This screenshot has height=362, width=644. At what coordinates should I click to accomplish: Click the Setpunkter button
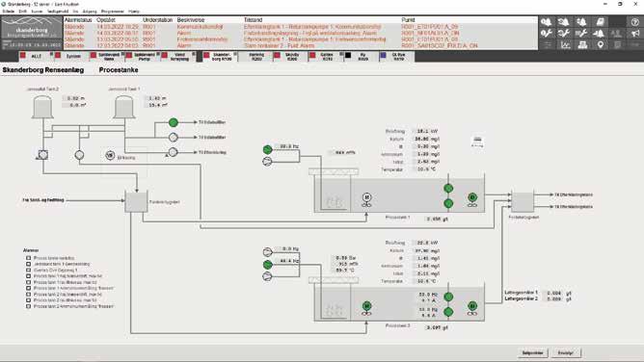[x=532, y=352]
